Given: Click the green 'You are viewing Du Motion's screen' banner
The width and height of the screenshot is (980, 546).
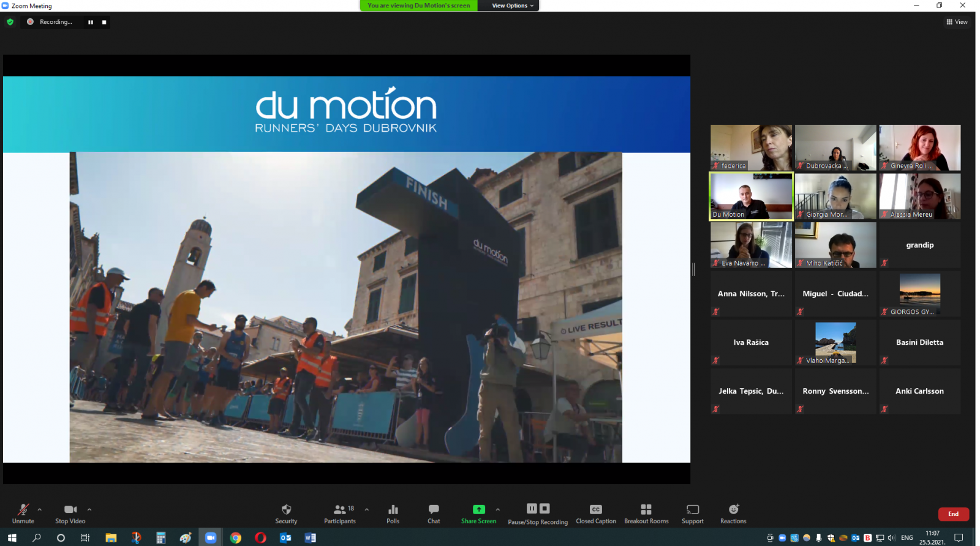Looking at the screenshot, I should [x=419, y=6].
